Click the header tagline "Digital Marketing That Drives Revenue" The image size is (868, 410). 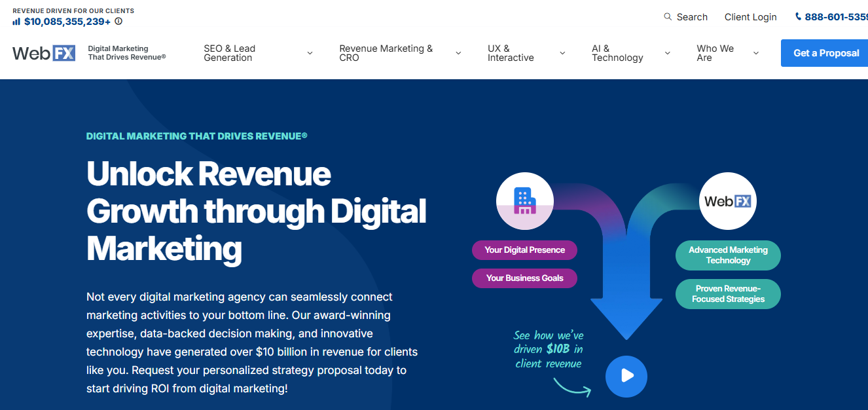[x=127, y=53]
